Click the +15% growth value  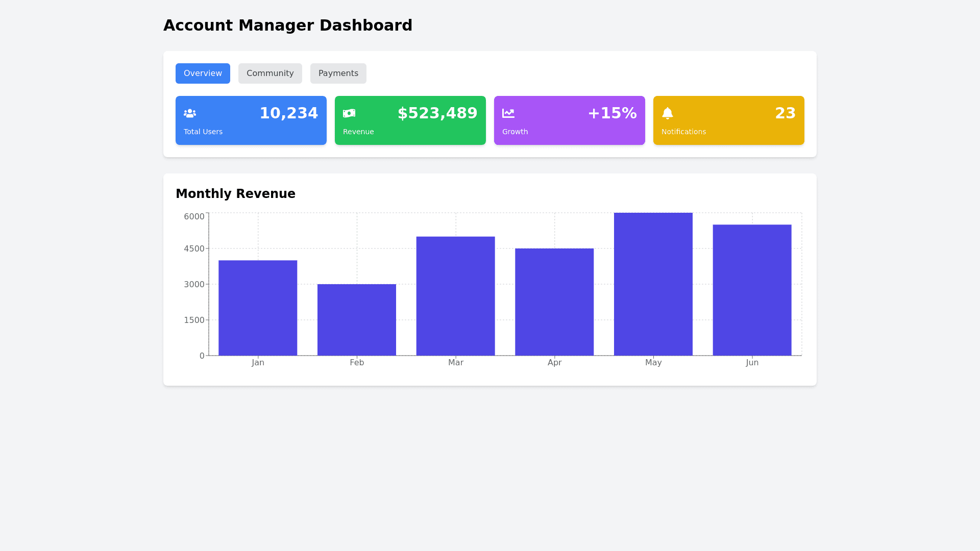(612, 113)
